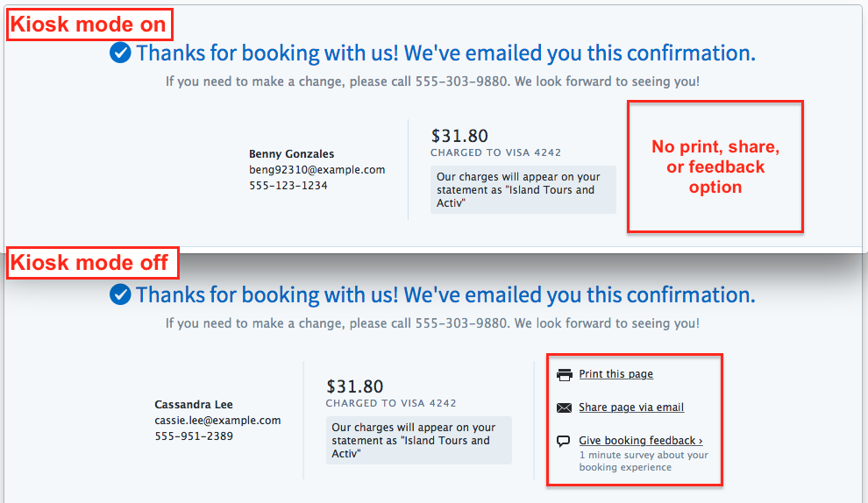Click the speech bubble feedback icon
The image size is (868, 503).
pyautogui.click(x=564, y=442)
